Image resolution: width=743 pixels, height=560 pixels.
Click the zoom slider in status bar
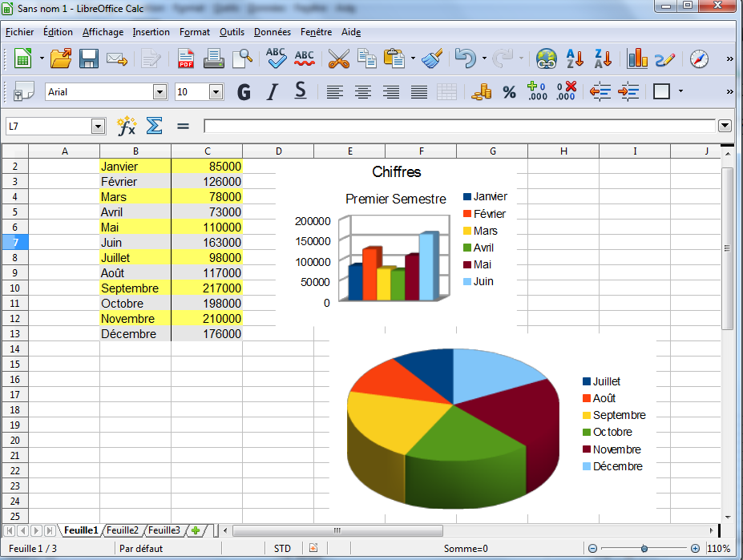click(644, 549)
